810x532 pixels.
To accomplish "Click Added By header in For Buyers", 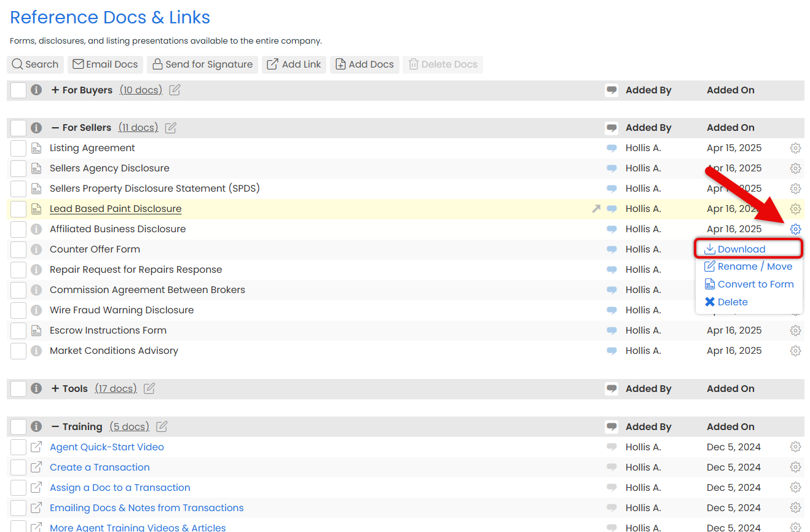I will [648, 90].
